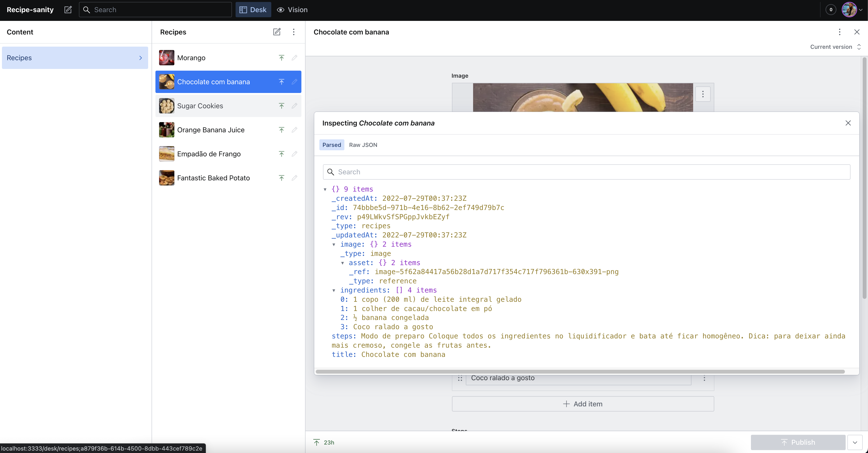
Task: Open the three-dot options menu for the Recipes pane
Action: pos(293,32)
